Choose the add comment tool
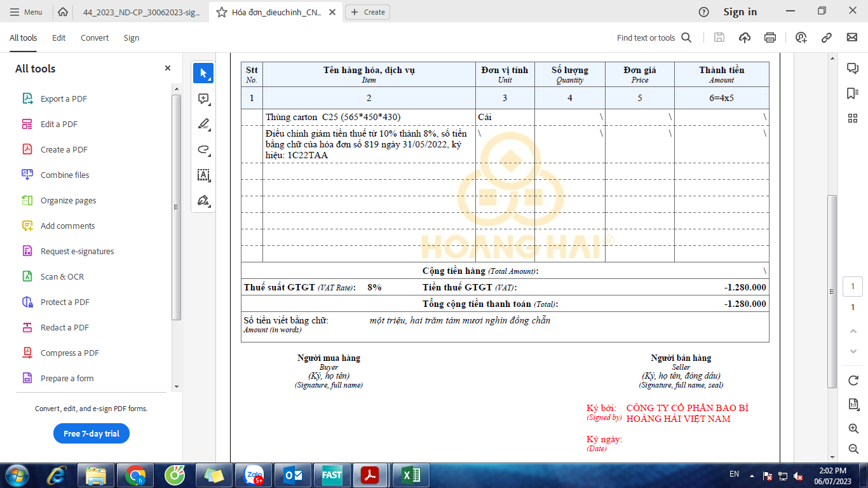 203,99
